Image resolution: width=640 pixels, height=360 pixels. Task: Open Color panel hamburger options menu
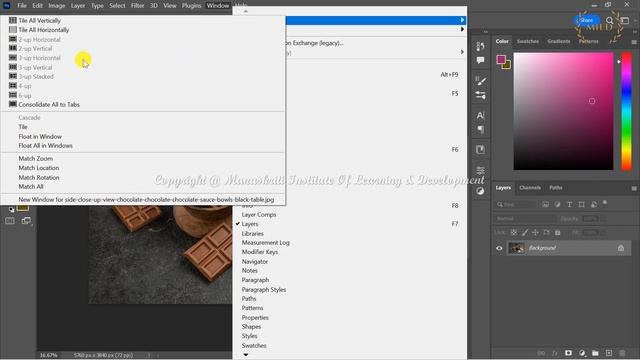tap(634, 42)
